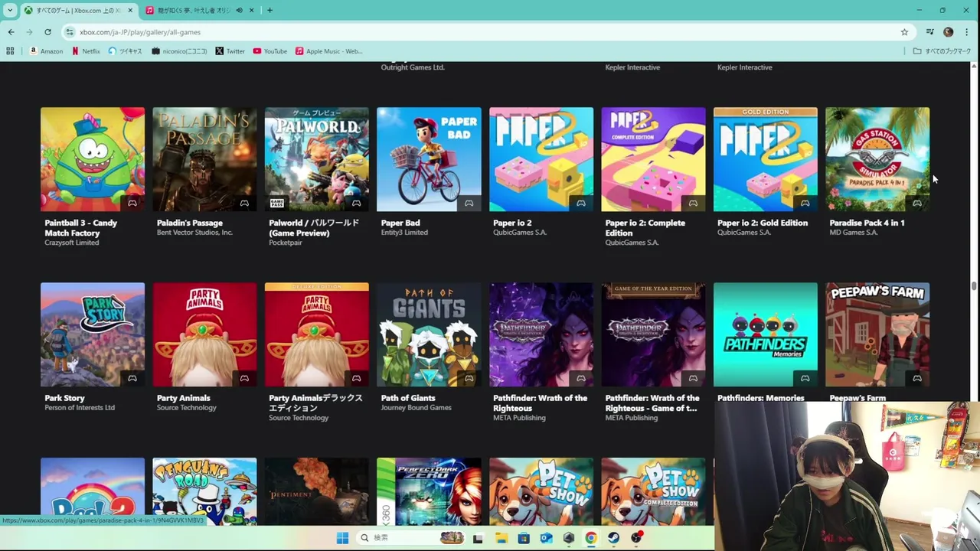Open the Chrome profile avatar
The width and height of the screenshot is (980, 551).
click(x=949, y=32)
